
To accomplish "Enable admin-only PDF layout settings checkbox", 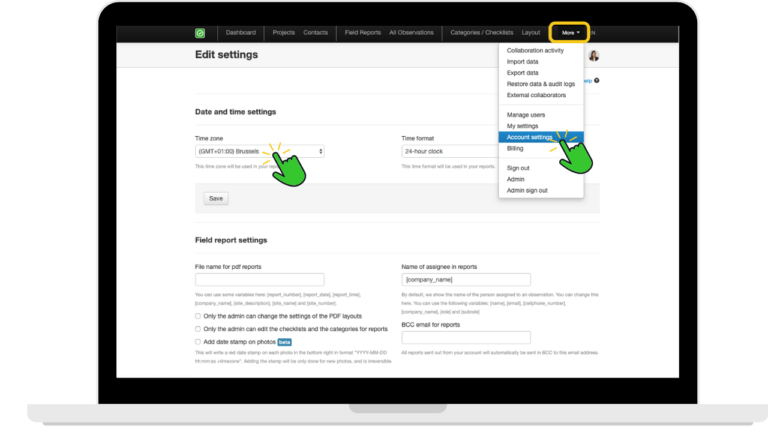I will (x=198, y=316).
